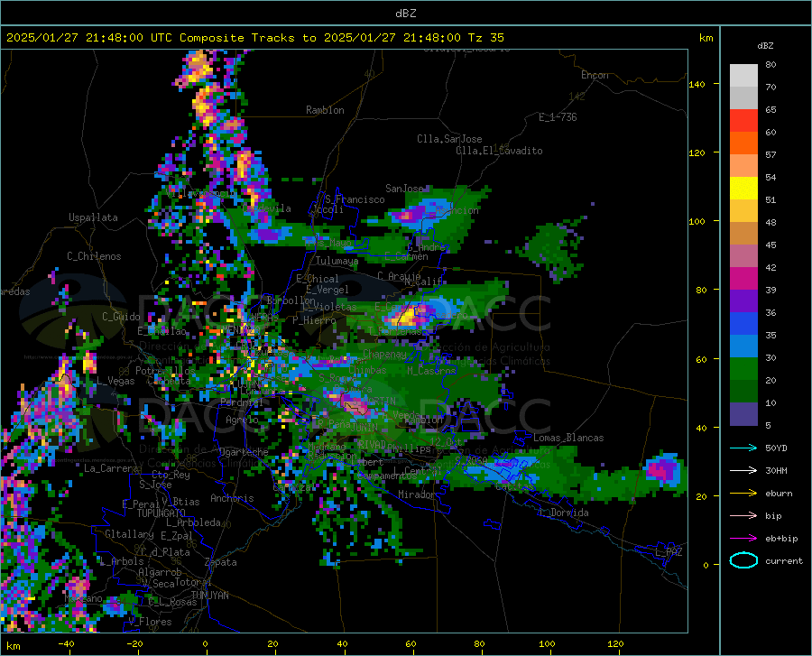Click the 'Mirador' place label
This screenshot has height=656, width=812.
pyautogui.click(x=416, y=494)
